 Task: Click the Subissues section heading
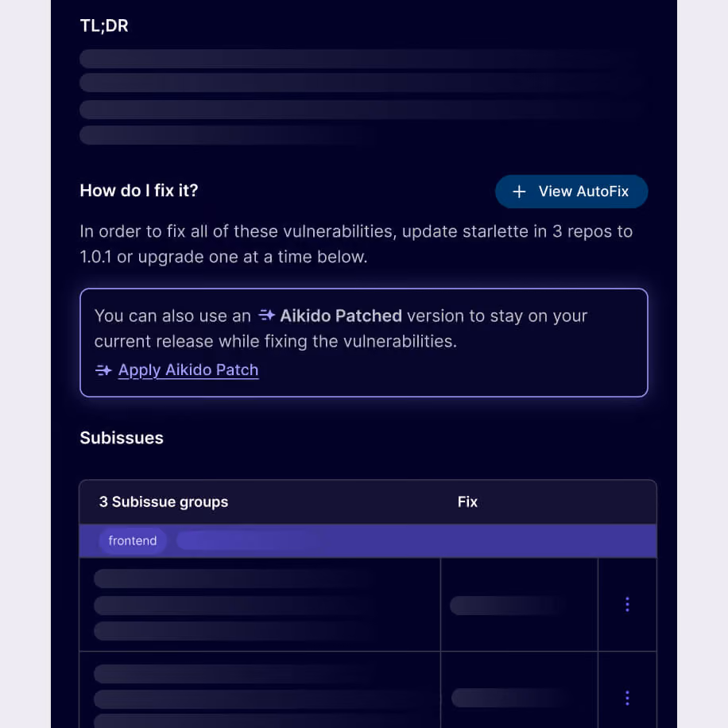tap(122, 438)
